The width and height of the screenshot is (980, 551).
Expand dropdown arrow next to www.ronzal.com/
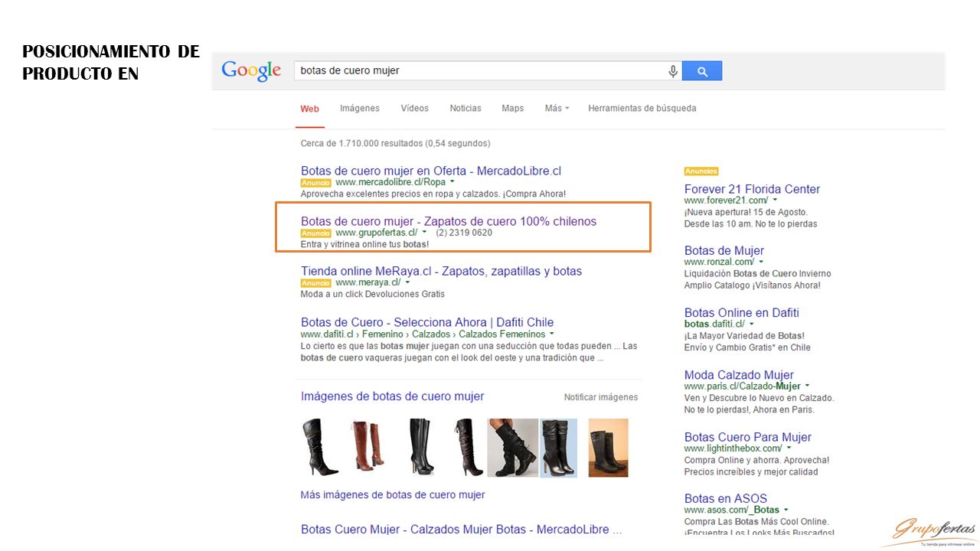coord(762,262)
